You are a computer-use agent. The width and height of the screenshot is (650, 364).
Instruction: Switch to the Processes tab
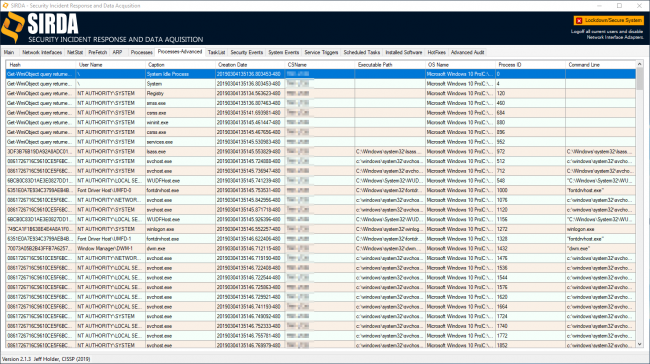click(x=141, y=52)
